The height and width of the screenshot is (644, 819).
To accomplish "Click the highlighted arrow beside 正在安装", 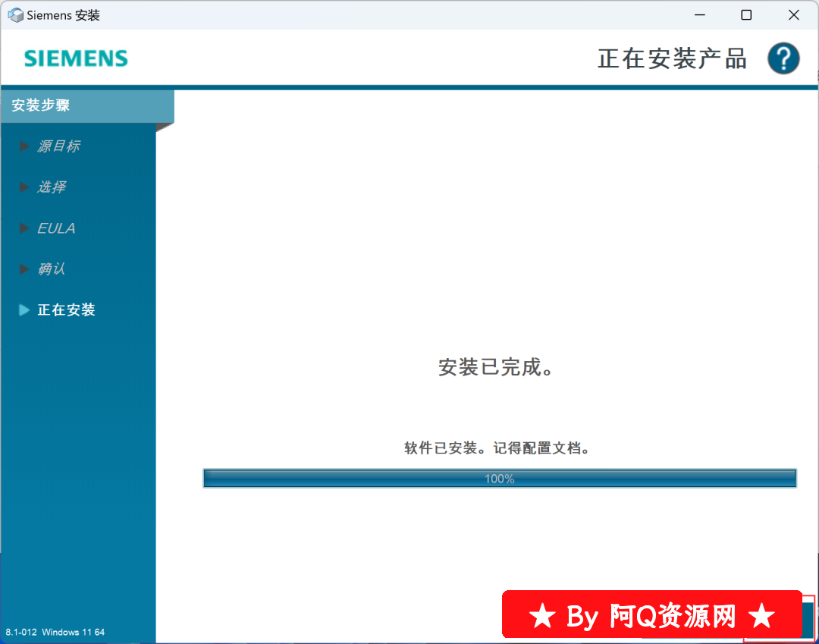I will [x=24, y=309].
